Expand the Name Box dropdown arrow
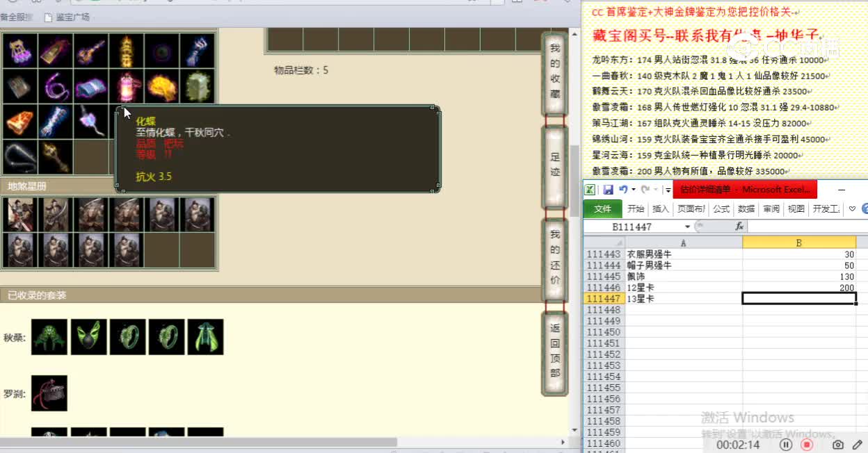The image size is (868, 453). tap(688, 226)
